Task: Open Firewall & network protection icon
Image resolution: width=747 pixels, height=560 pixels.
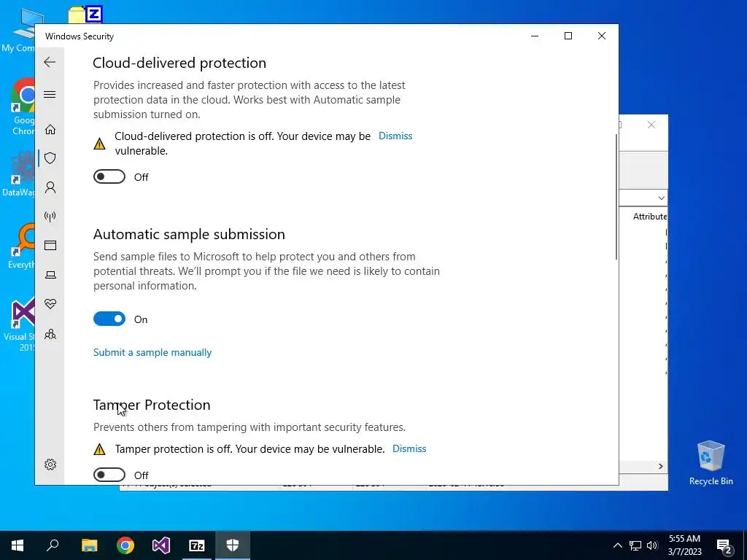Action: click(50, 217)
